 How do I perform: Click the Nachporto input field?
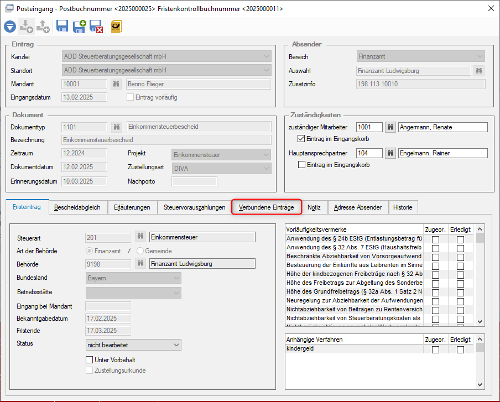point(194,182)
